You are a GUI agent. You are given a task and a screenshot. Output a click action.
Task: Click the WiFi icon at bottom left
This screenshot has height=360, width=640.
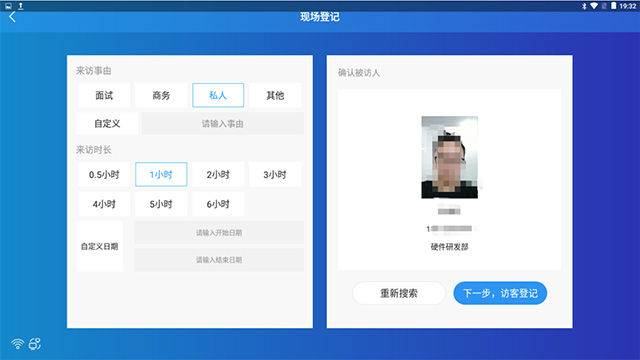click(x=18, y=344)
